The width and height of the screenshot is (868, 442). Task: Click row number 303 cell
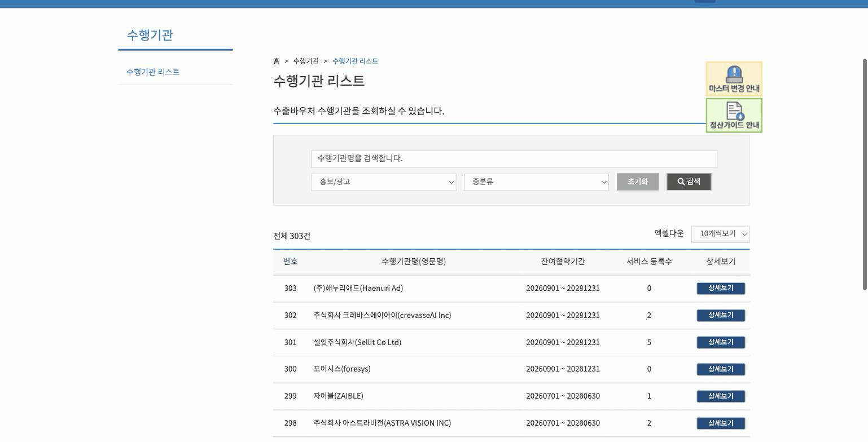(290, 288)
